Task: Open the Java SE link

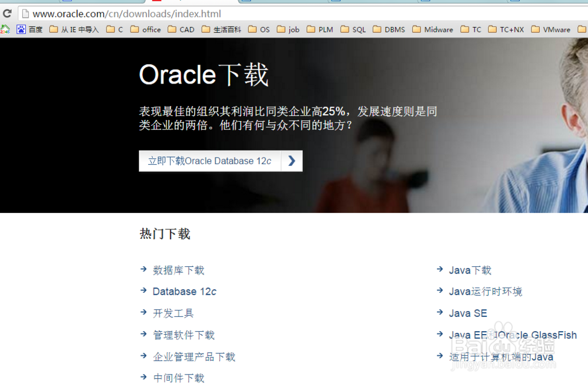Action: pos(468,313)
